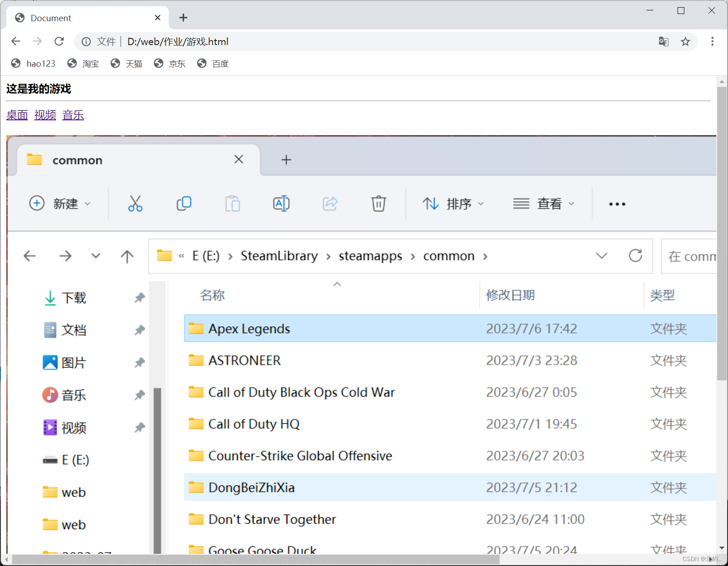Open the 天猫 bookmark
The height and width of the screenshot is (566, 728).
point(127,64)
